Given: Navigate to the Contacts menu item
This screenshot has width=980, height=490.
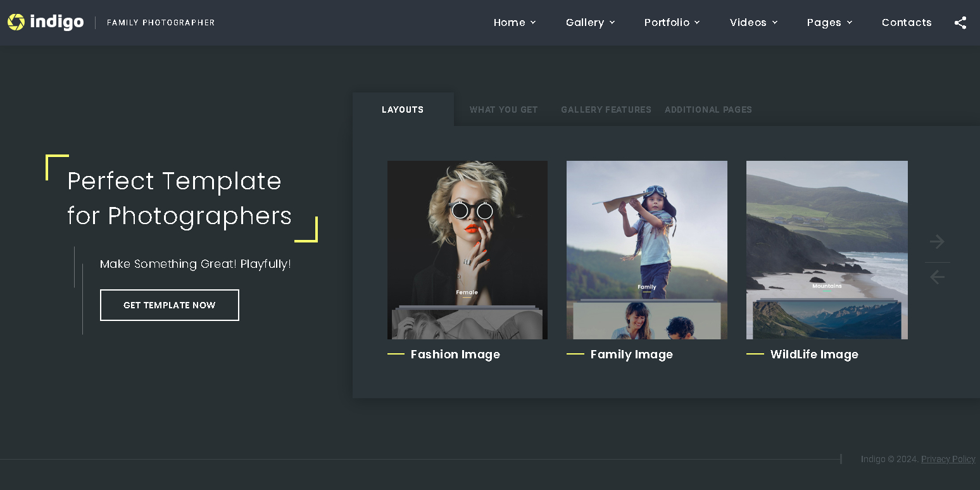Looking at the screenshot, I should click(907, 22).
